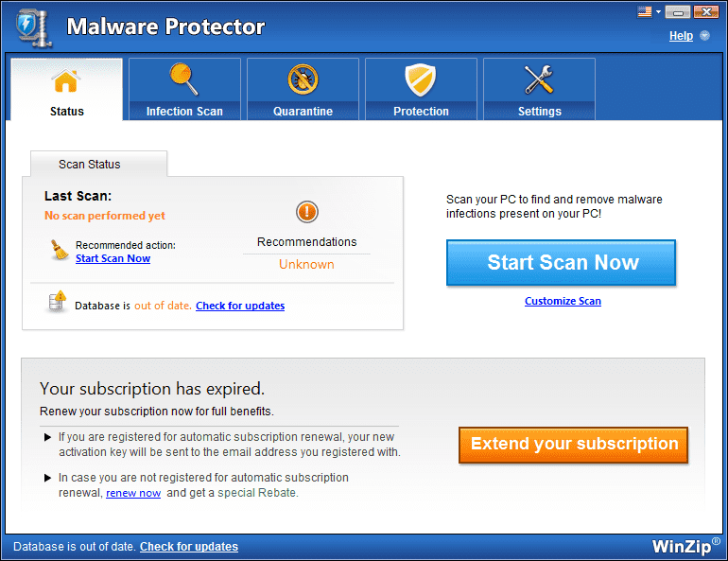Click the bug Quarantine icon
The height and width of the screenshot is (561, 728).
pyautogui.click(x=303, y=79)
